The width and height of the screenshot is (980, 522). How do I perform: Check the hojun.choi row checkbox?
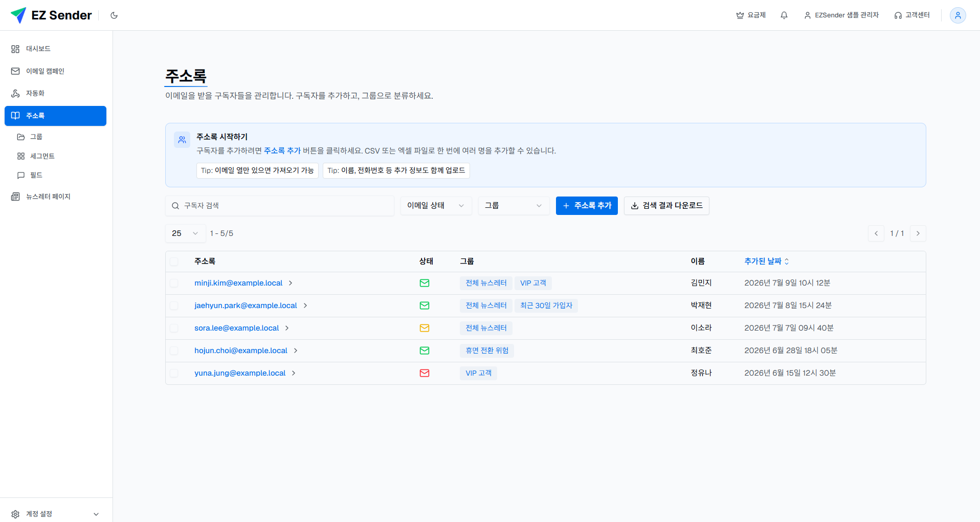coord(174,351)
